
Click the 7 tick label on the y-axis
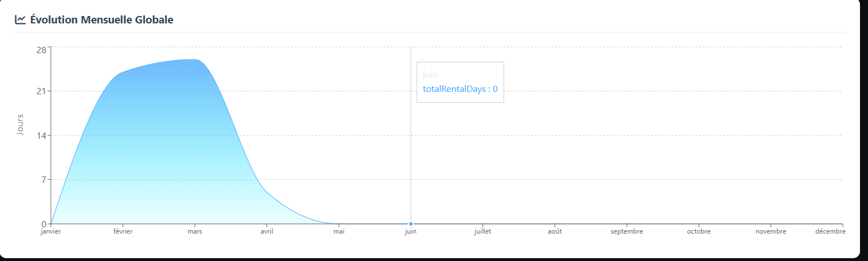(43, 180)
